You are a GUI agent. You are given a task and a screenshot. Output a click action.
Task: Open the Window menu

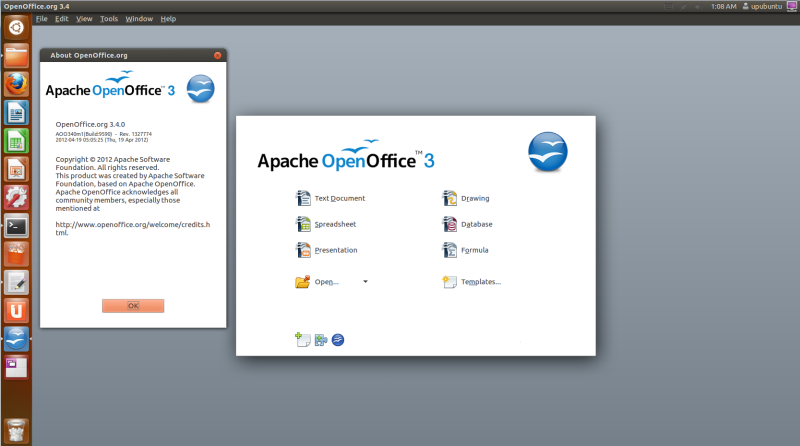[139, 19]
